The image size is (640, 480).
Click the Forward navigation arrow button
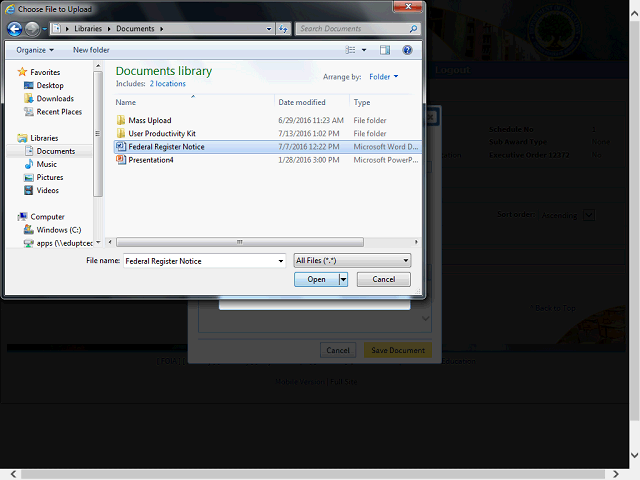(32, 29)
